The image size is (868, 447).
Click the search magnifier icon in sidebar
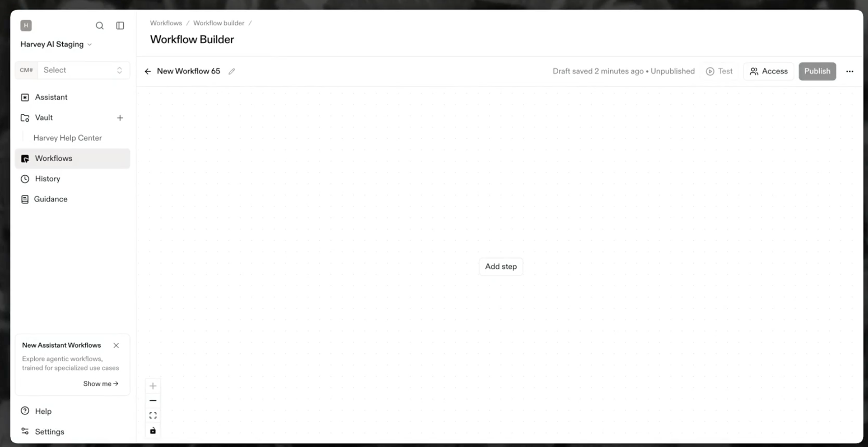(99, 26)
